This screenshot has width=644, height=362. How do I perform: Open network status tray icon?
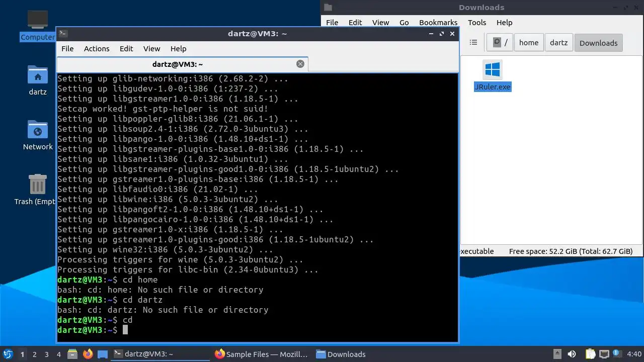click(604, 354)
